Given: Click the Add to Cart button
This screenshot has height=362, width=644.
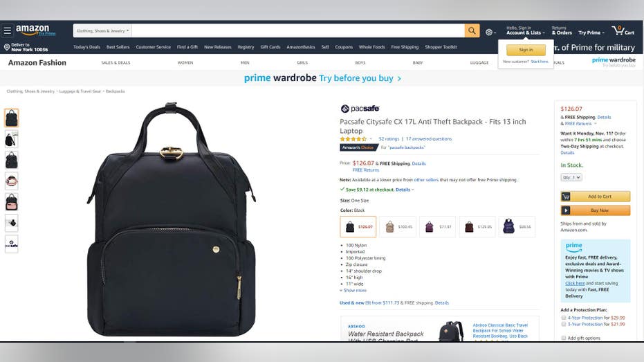Looking at the screenshot, I should pos(595,197).
